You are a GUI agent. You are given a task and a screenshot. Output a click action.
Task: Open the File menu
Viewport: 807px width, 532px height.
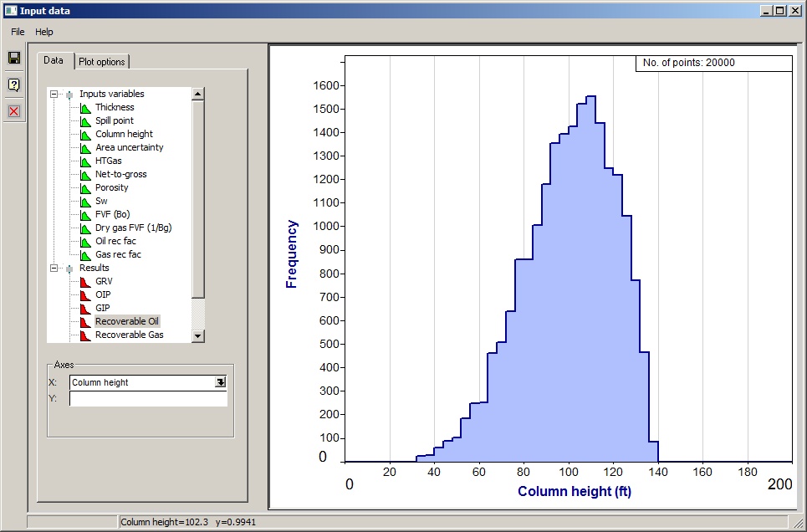click(x=18, y=32)
